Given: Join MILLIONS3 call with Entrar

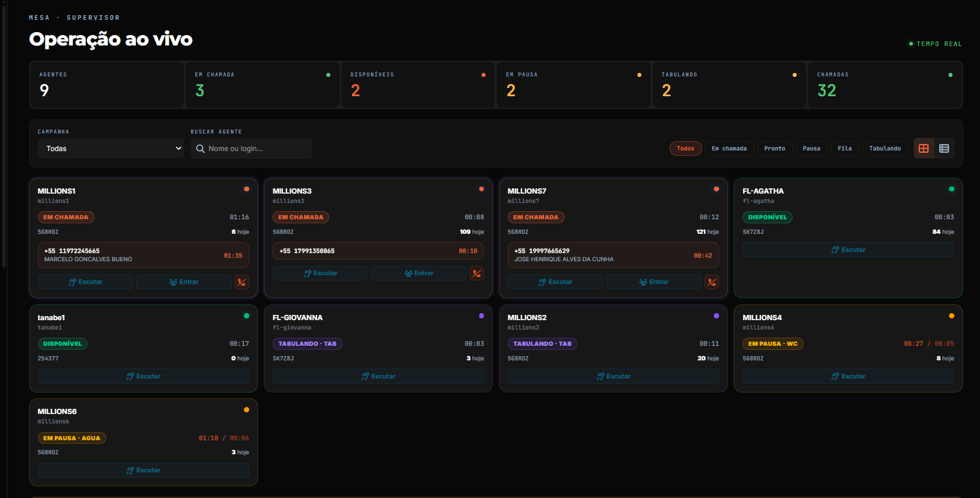Looking at the screenshot, I should (x=419, y=273).
